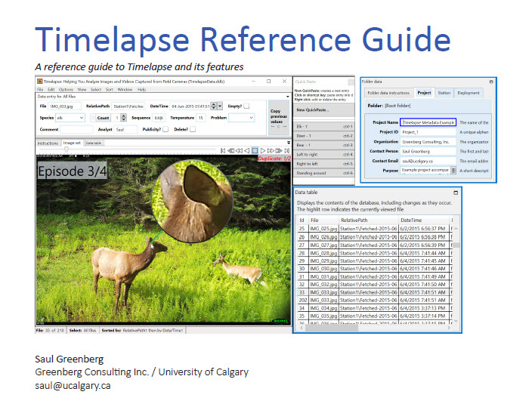Open the View menu
Viewport: 532px width, 404px height.
pyautogui.click(x=82, y=89)
